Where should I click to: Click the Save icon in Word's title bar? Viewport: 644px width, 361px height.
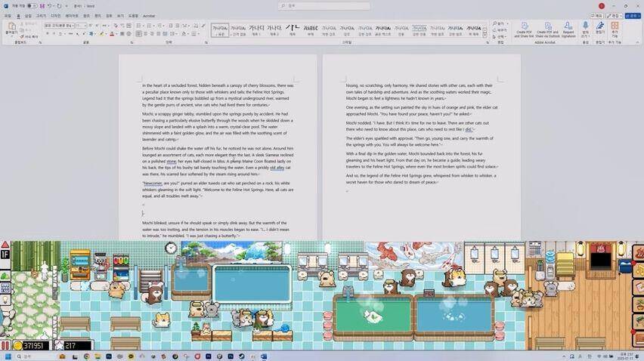pyautogui.click(x=42, y=6)
